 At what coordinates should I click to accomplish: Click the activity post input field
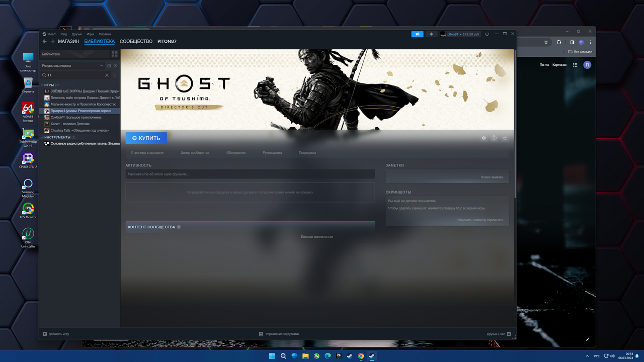tap(250, 174)
